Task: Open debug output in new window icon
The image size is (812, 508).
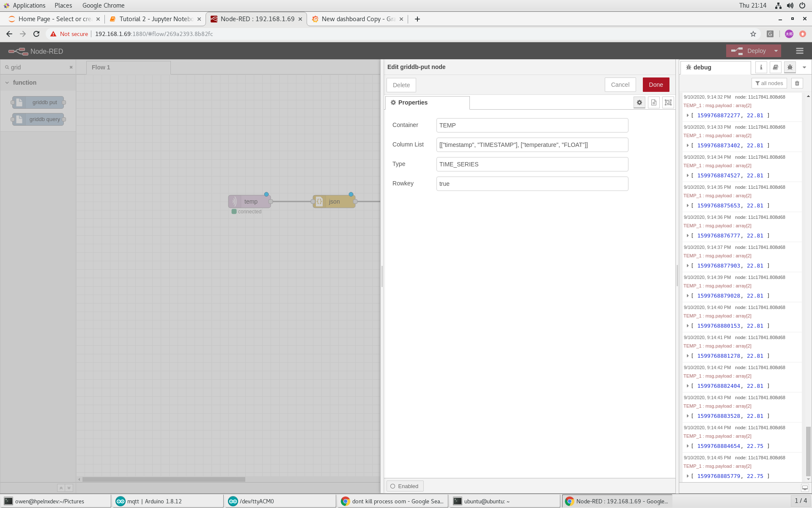Action: [804, 488]
